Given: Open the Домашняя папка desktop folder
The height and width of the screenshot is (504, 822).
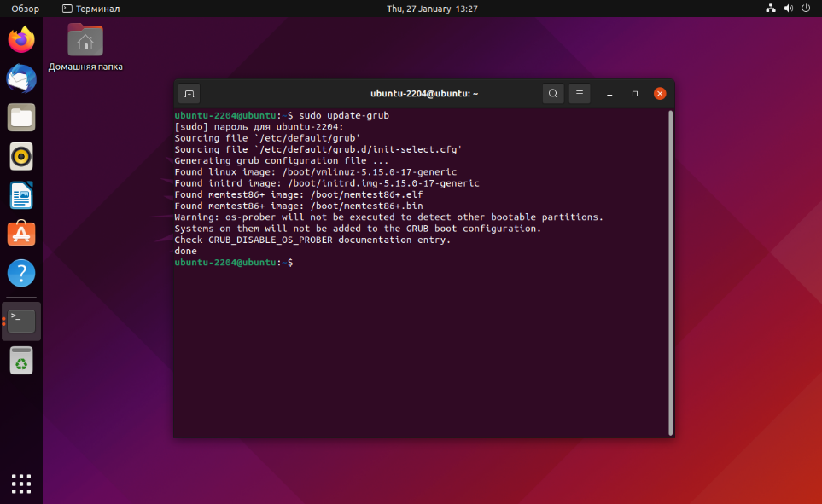Looking at the screenshot, I should (85, 41).
